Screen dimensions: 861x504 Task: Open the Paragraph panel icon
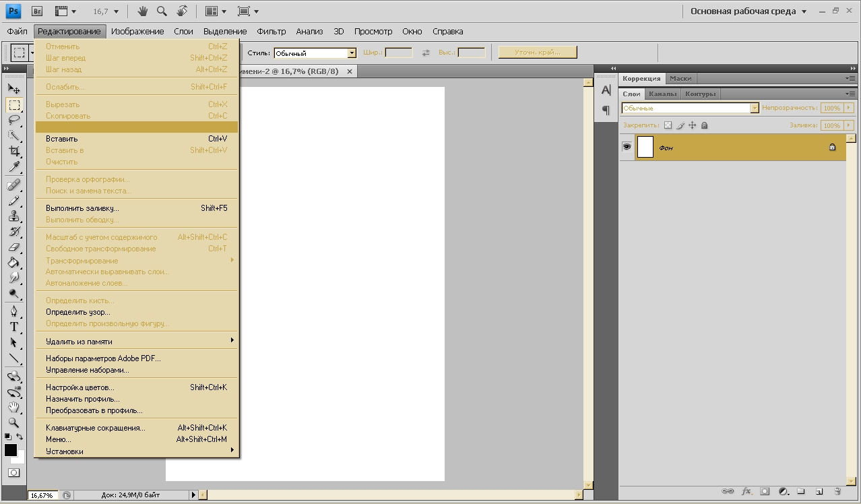click(x=606, y=110)
